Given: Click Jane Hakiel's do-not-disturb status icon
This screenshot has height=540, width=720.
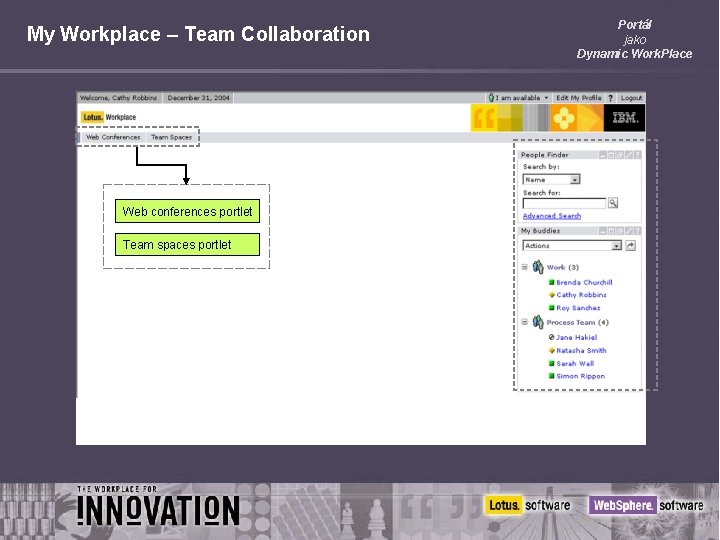Looking at the screenshot, I should [x=551, y=337].
